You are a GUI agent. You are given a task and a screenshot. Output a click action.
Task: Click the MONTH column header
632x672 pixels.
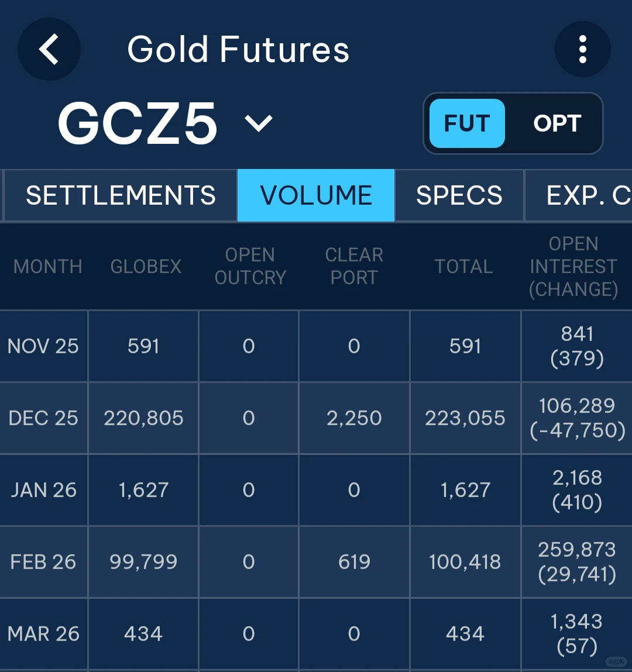coord(48,267)
